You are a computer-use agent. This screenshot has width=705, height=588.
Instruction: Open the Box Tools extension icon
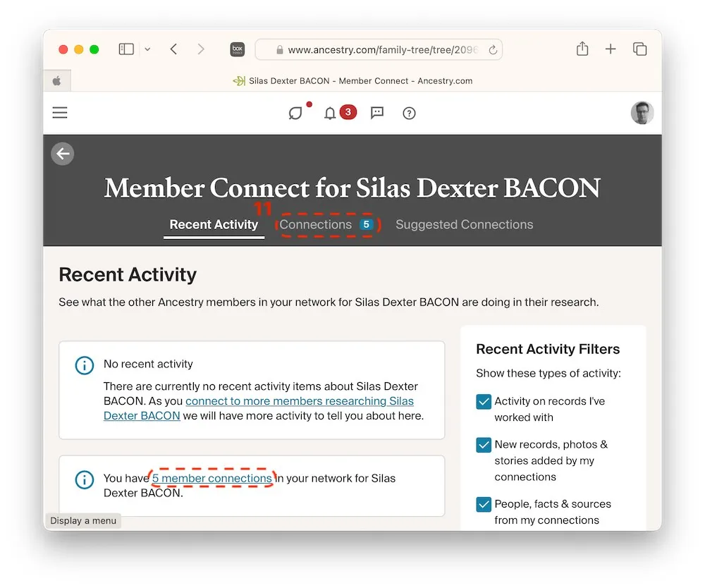(238, 49)
